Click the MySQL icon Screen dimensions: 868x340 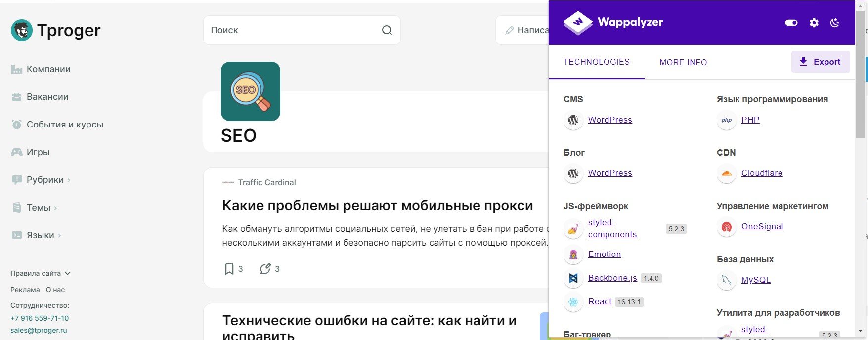(x=727, y=280)
